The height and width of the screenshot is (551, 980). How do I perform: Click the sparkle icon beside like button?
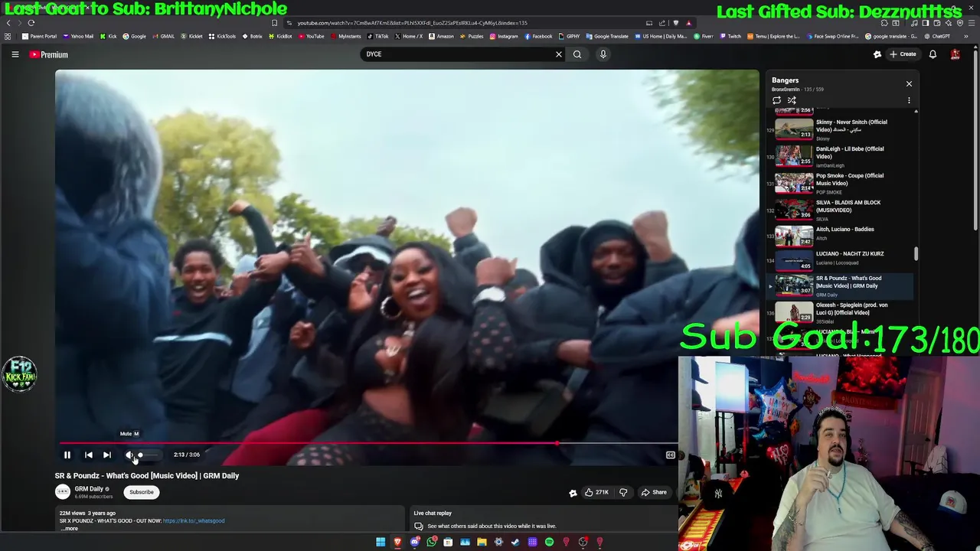572,493
